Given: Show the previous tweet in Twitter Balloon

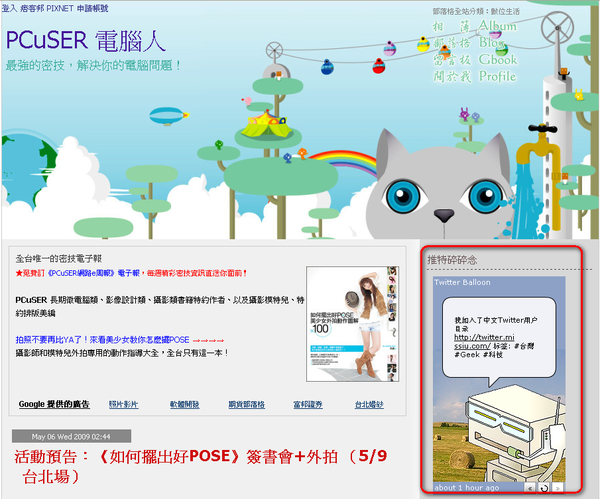Looking at the screenshot, I should click(x=530, y=488).
